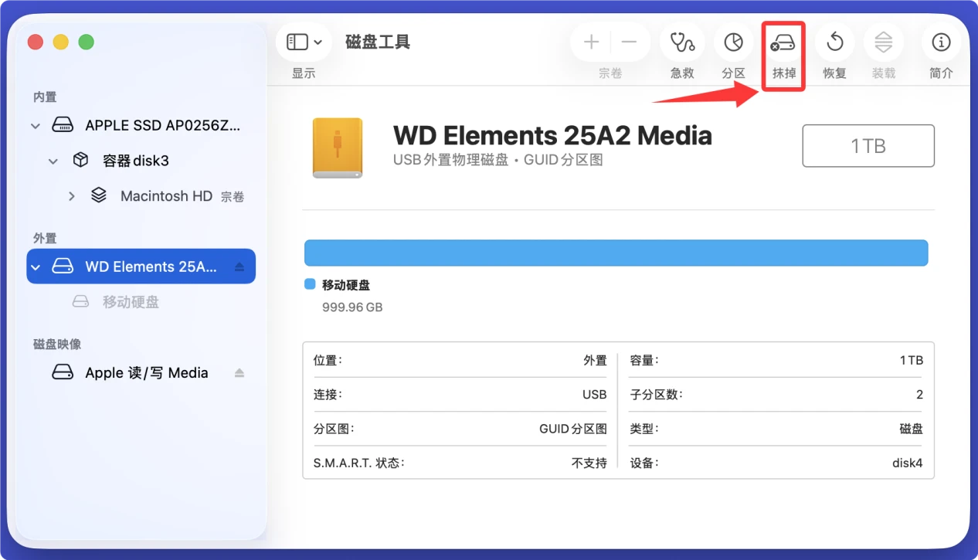The height and width of the screenshot is (560, 978).
Task: Run First Aid (急救) stethoscope icon
Action: point(682,42)
